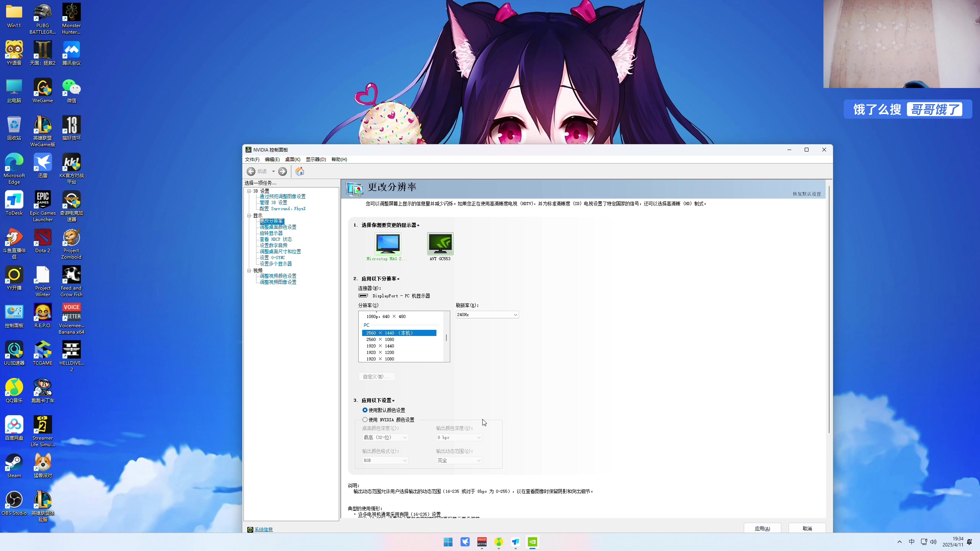Collapse the 显示 tree node
The height and width of the screenshot is (551, 980).
click(249, 215)
